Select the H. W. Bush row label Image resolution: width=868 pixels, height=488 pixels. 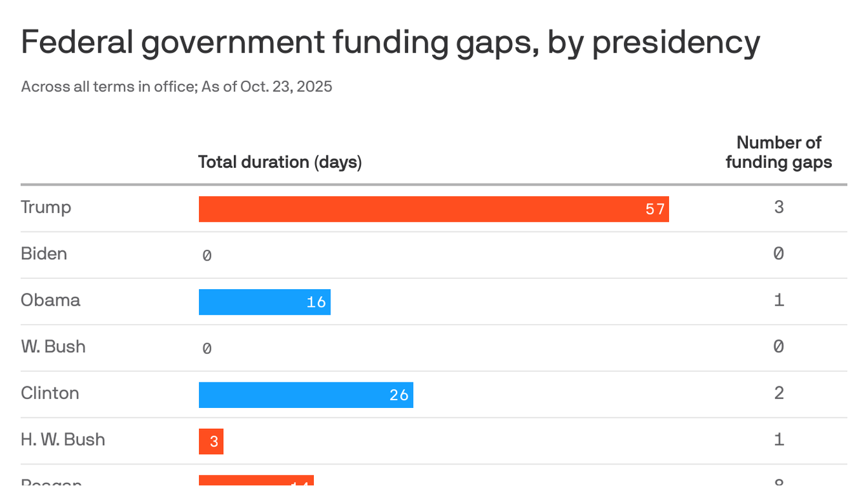(x=63, y=439)
